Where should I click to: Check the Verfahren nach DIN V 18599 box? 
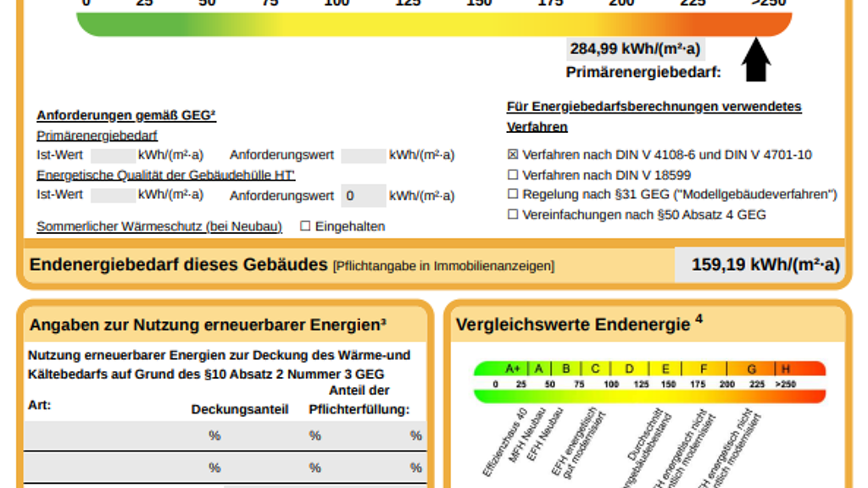pyautogui.click(x=512, y=175)
